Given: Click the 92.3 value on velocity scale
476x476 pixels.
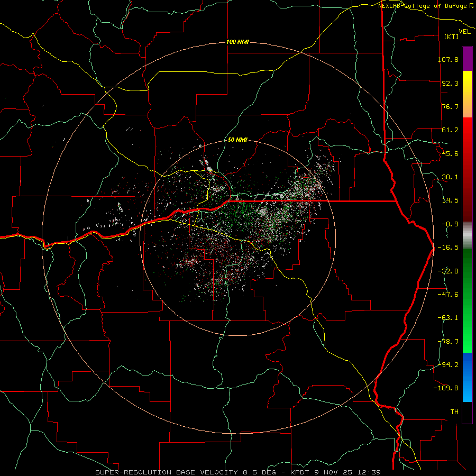Looking at the screenshot, I should pyautogui.click(x=450, y=83).
